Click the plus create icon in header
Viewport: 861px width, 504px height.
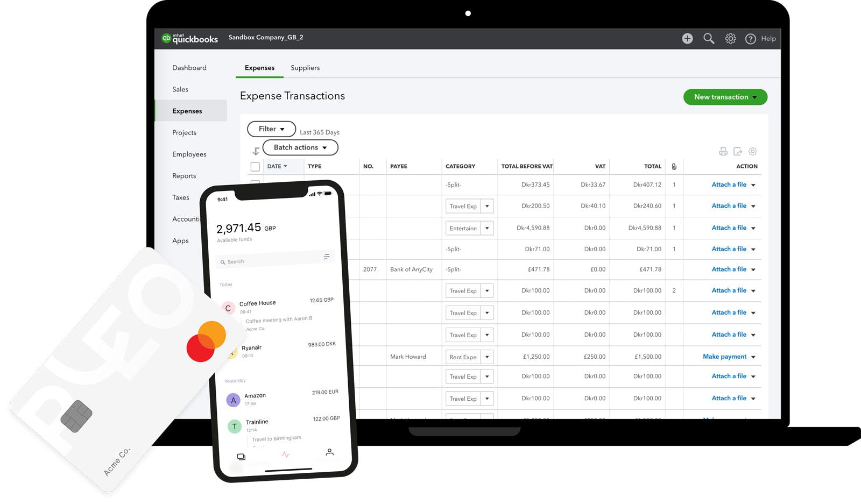point(687,39)
